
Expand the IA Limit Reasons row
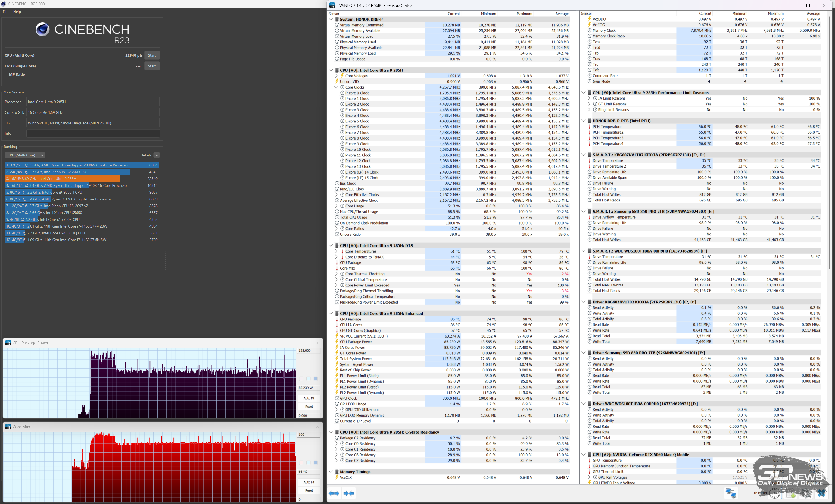(x=589, y=99)
